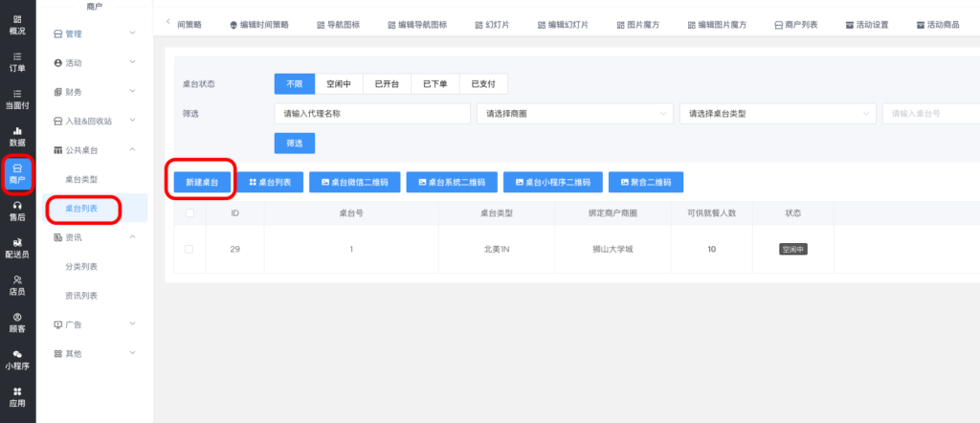Tick the checkbox for table row 29
The height and width of the screenshot is (423, 980).
[189, 249]
